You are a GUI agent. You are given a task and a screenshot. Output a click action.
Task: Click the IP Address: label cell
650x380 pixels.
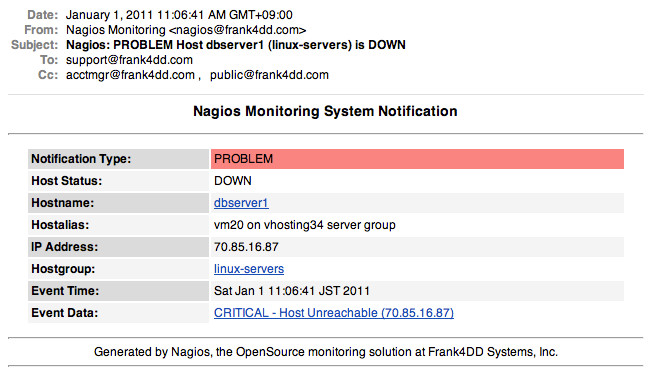(118, 247)
